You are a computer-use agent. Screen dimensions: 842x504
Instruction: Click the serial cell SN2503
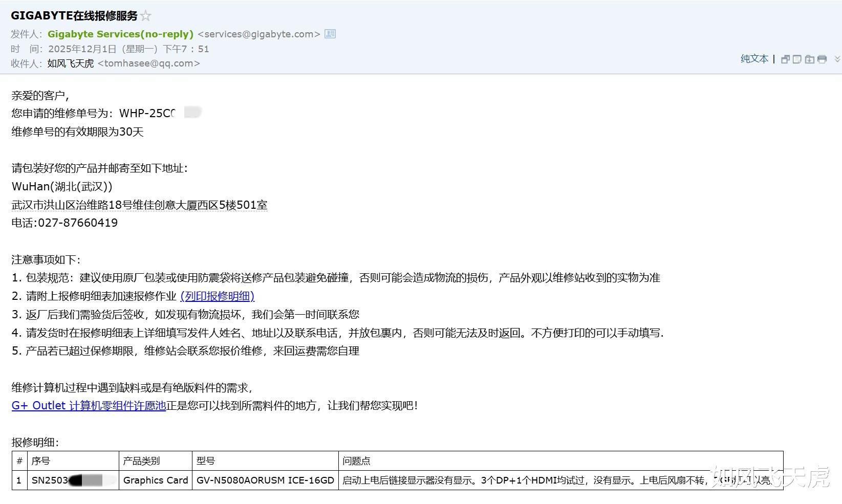(73, 480)
